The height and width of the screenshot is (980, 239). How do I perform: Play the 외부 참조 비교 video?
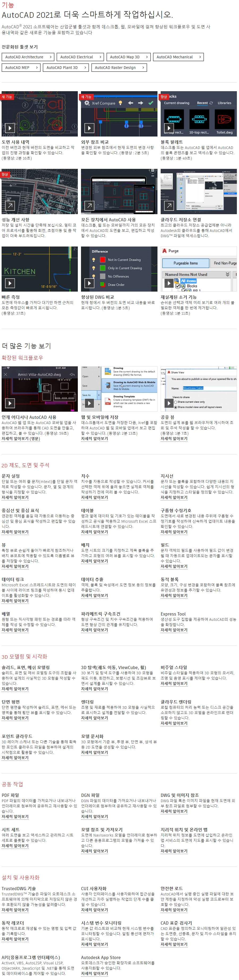point(89,128)
